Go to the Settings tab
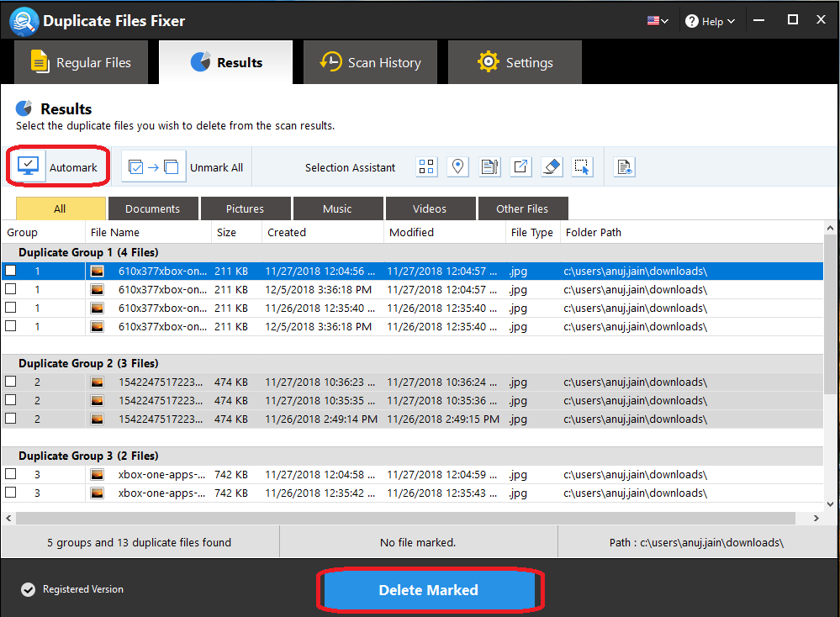Screen dimensions: 840x617 (x=515, y=62)
